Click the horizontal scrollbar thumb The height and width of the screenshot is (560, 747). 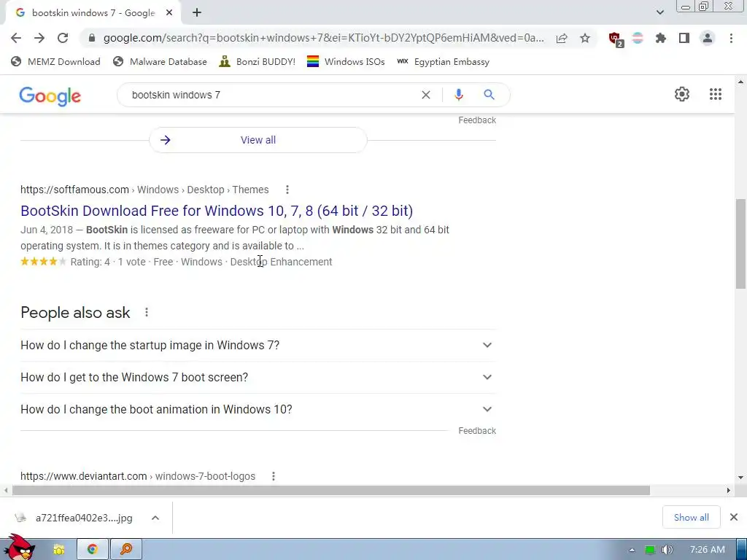[x=331, y=491]
